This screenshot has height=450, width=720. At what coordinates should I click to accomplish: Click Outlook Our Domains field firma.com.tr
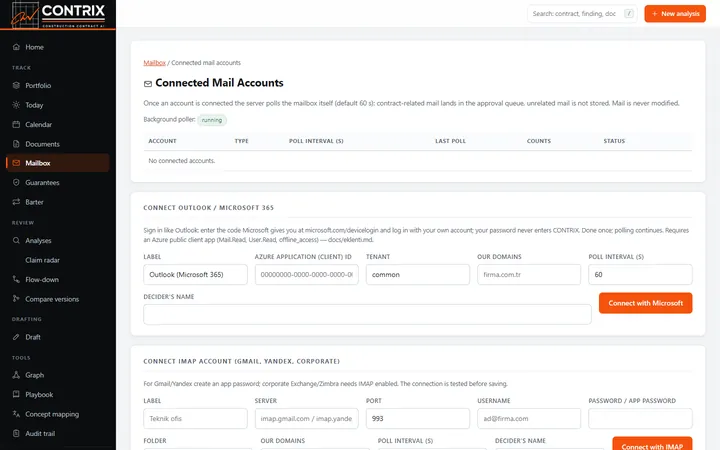[529, 275]
